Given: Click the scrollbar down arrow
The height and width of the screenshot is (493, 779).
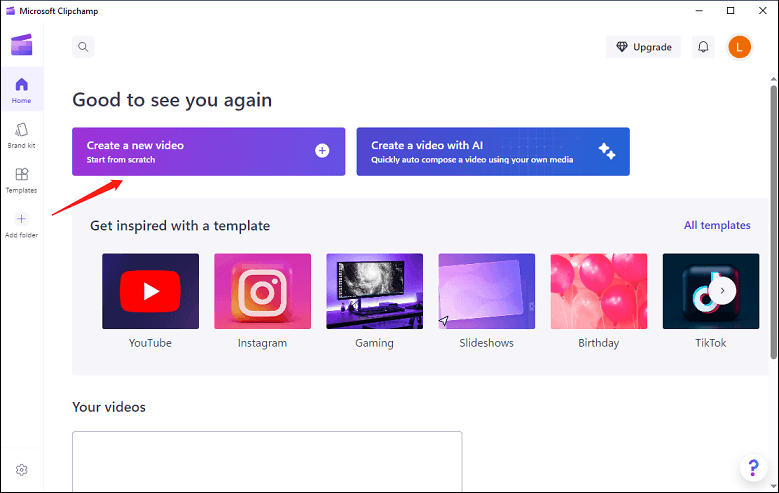Looking at the screenshot, I should (774, 486).
